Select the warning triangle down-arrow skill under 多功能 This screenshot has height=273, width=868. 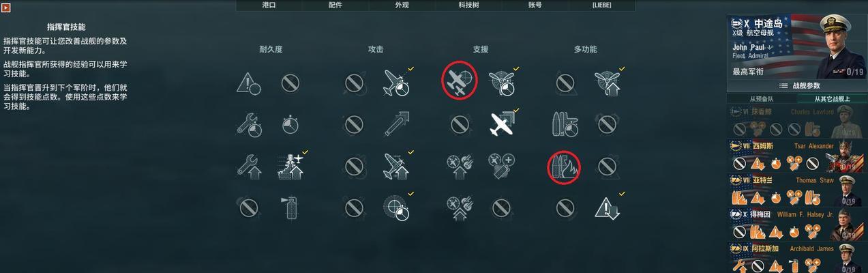606,207
